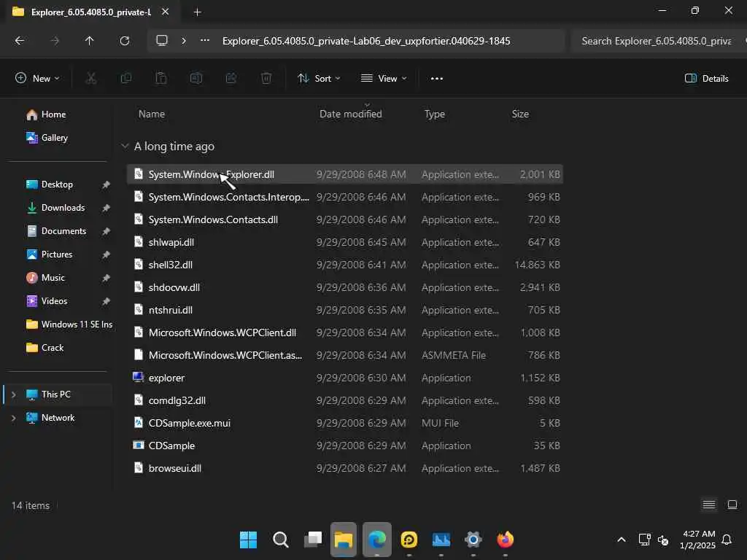Viewport: 747px width, 560px height.
Task: Click the Copy icon in the toolbar
Action: [126, 79]
